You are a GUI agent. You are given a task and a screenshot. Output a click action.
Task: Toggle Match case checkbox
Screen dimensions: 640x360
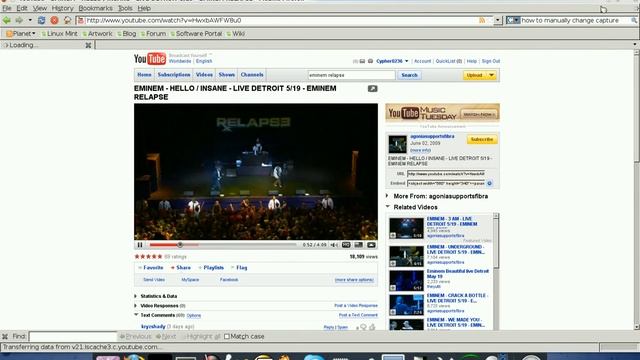point(227,336)
